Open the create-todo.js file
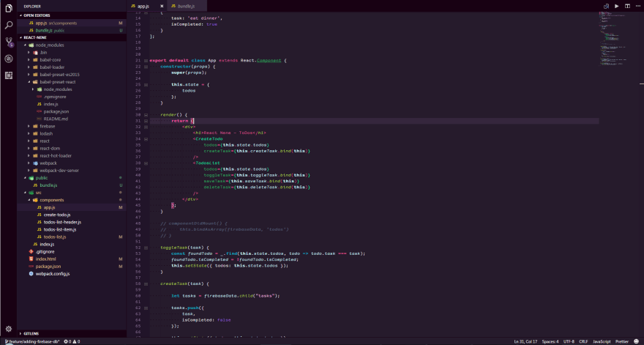644x345 pixels. tap(72, 215)
